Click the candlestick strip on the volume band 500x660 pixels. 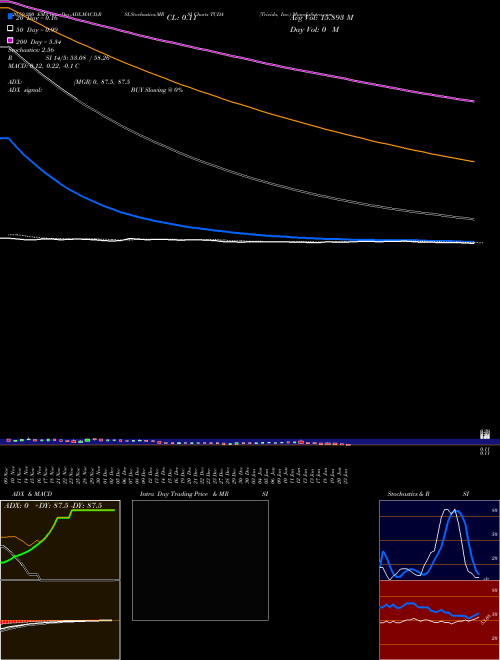(x=178, y=442)
